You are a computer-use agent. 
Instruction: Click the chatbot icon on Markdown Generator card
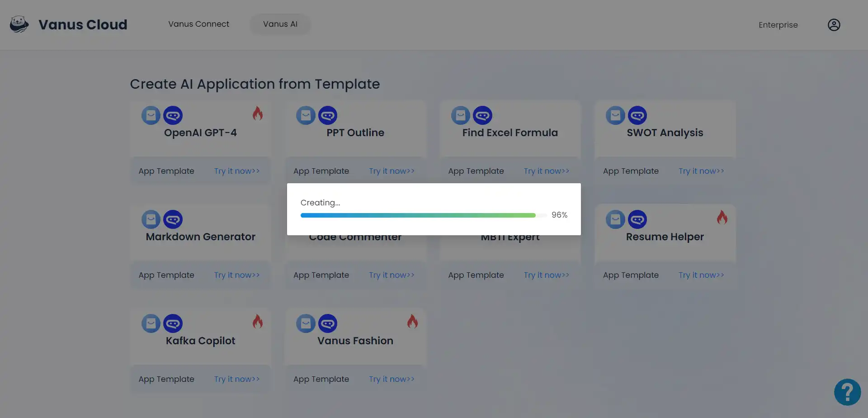click(173, 219)
